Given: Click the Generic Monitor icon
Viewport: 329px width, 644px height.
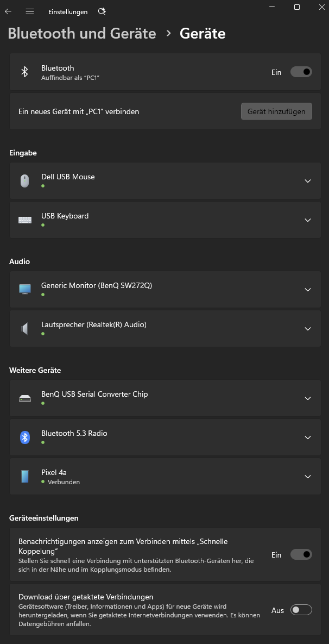Looking at the screenshot, I should point(24,289).
